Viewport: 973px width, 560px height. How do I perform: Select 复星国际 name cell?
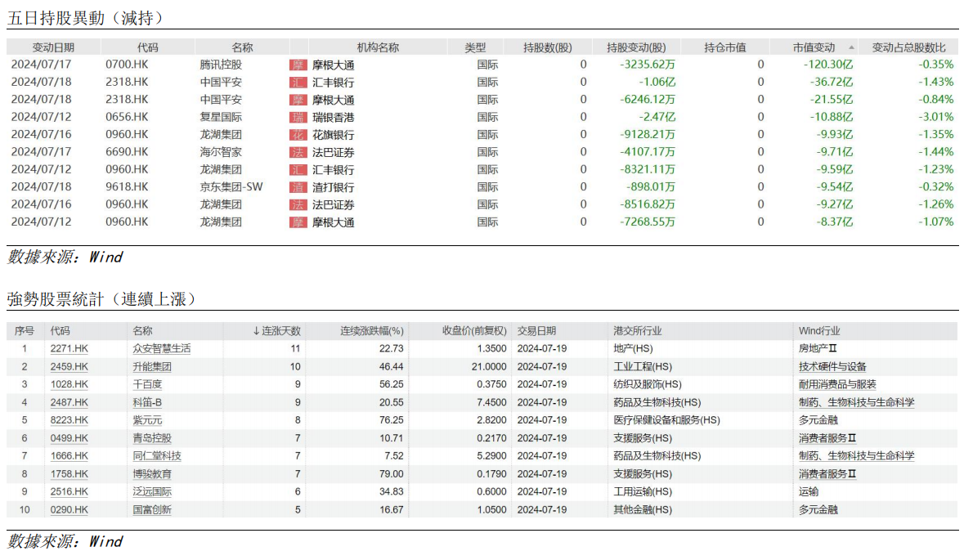point(220,117)
